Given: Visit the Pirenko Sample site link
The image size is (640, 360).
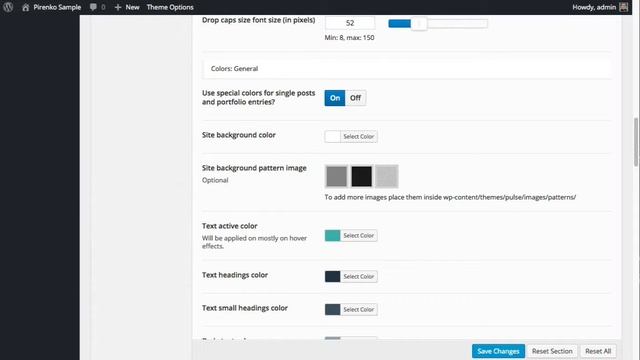Looking at the screenshot, I should click(57, 7).
